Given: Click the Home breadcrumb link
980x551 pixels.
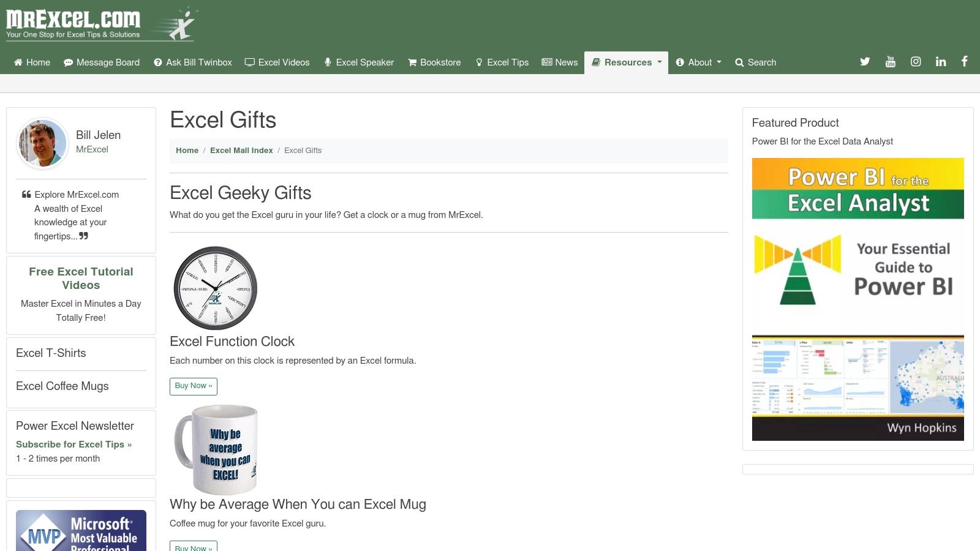Looking at the screenshot, I should click(x=187, y=150).
